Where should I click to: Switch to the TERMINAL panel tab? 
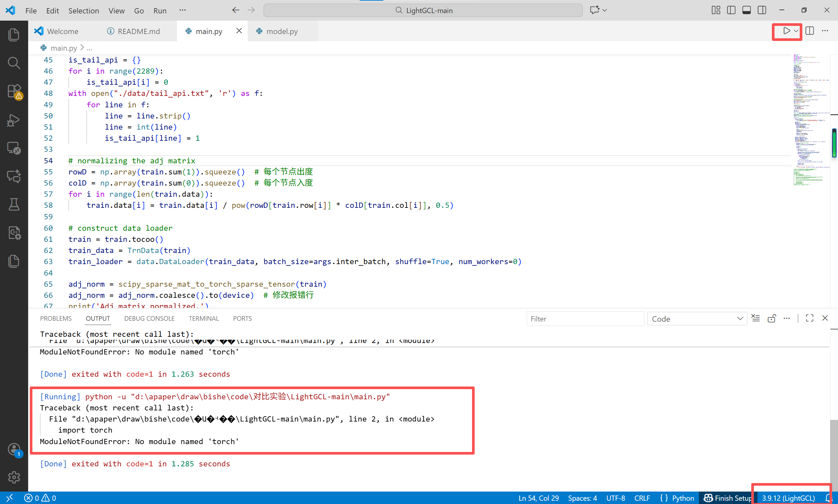pyautogui.click(x=204, y=318)
